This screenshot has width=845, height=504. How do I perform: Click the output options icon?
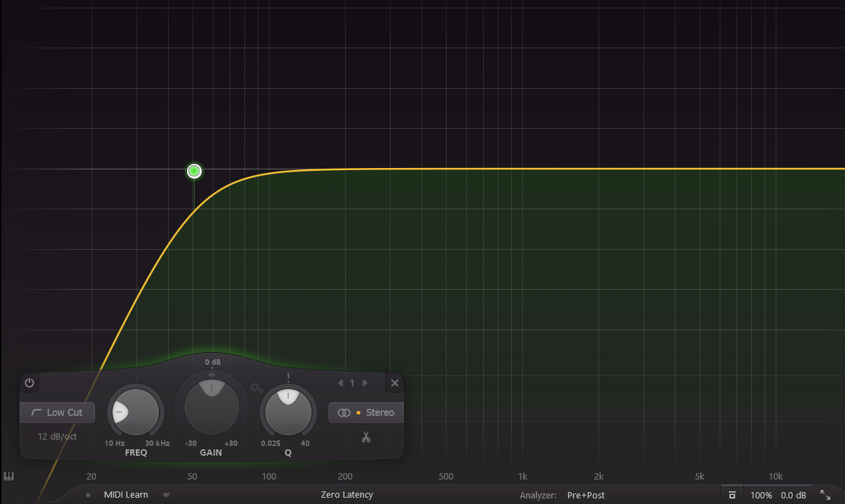(732, 495)
